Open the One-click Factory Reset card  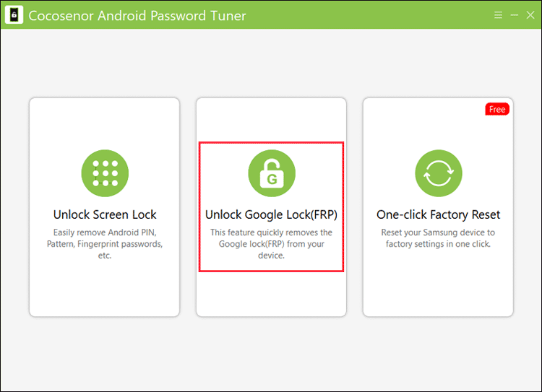click(438, 207)
